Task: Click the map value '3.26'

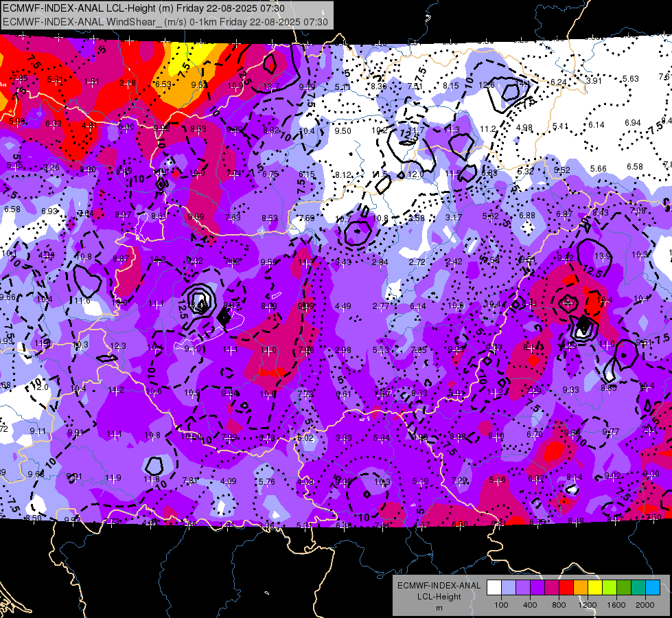Action: [x=51, y=168]
